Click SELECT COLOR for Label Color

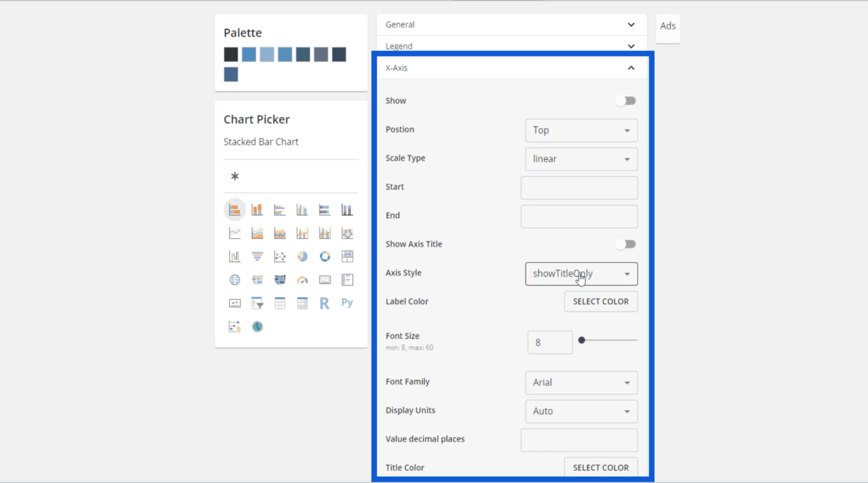click(601, 301)
